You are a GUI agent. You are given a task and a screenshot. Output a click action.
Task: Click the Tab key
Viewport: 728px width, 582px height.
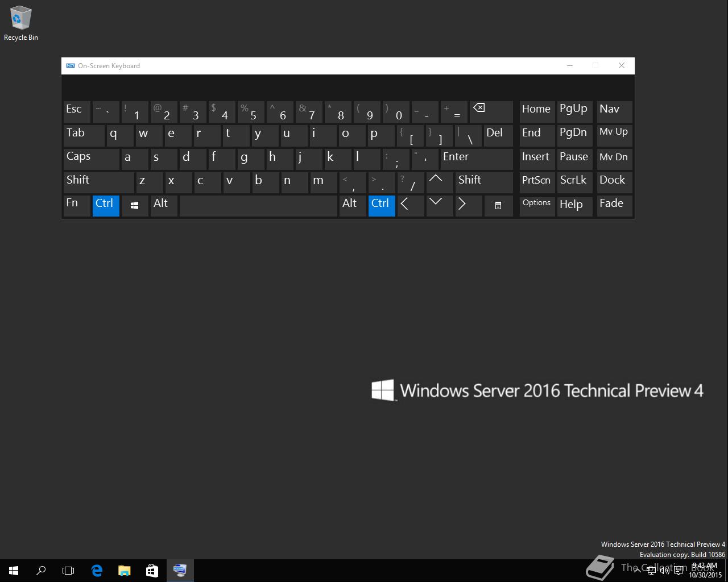click(84, 136)
